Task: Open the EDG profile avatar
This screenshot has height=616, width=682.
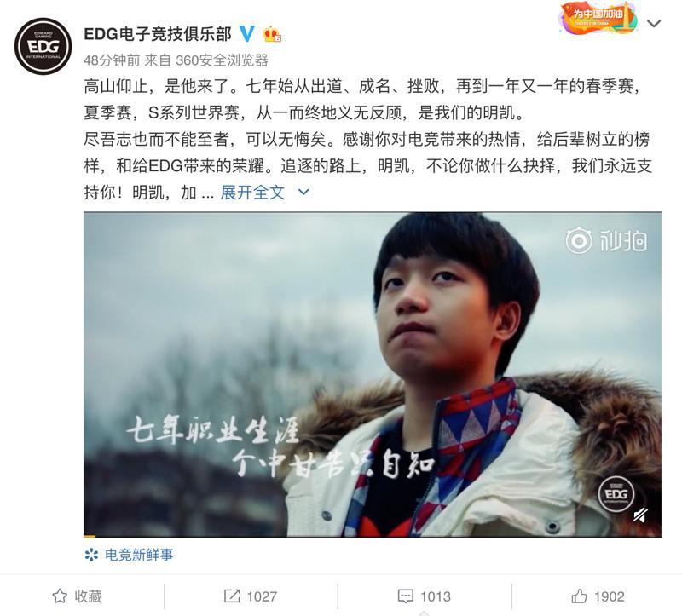Action: (43, 46)
